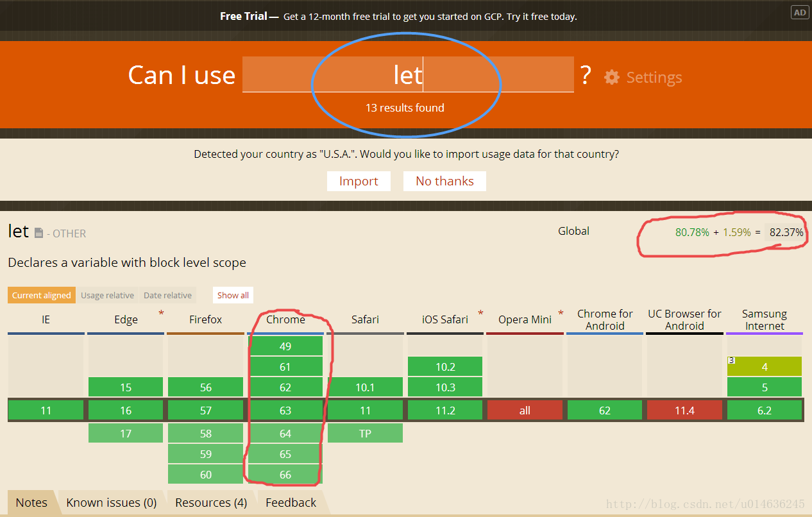Select Current aligned view
Image resolution: width=812 pixels, height=517 pixels.
42,295
